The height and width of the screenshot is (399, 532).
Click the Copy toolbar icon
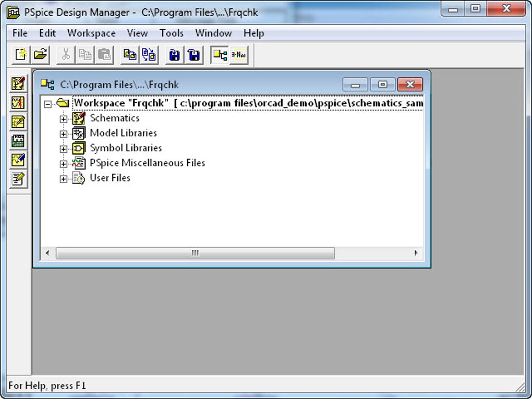[x=85, y=55]
